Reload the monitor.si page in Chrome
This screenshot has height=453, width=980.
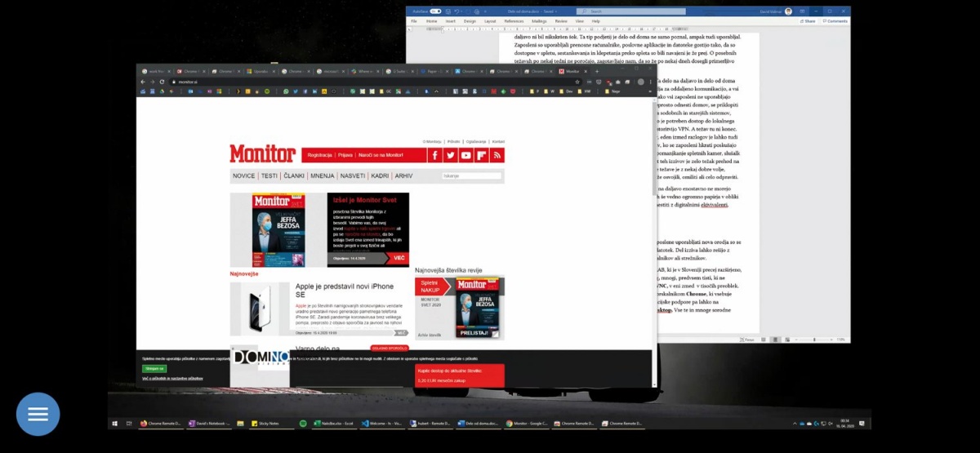click(162, 82)
